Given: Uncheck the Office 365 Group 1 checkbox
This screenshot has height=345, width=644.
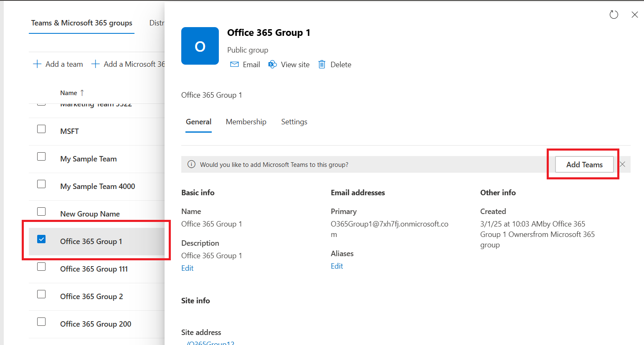Looking at the screenshot, I should pyautogui.click(x=41, y=239).
